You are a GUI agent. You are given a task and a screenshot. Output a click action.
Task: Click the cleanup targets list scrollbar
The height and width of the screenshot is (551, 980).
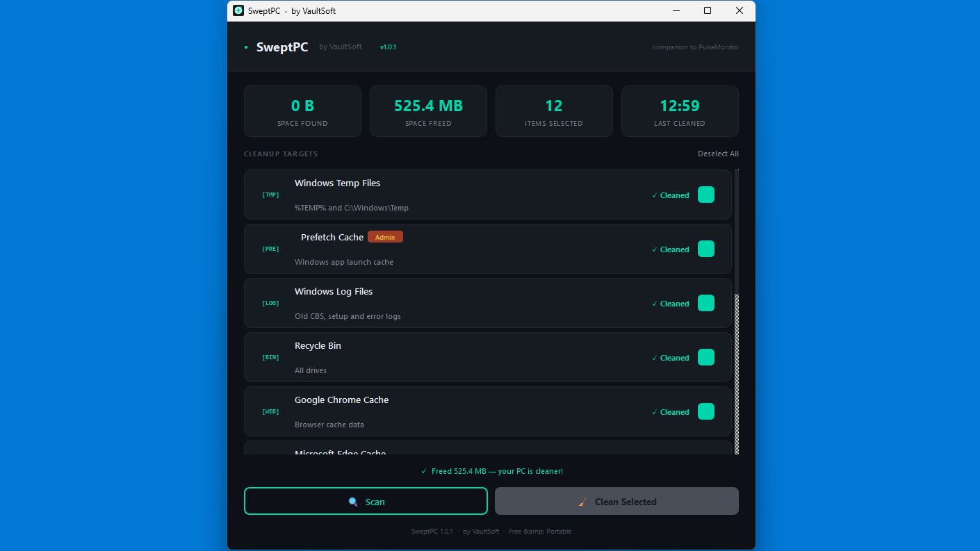coord(737,312)
